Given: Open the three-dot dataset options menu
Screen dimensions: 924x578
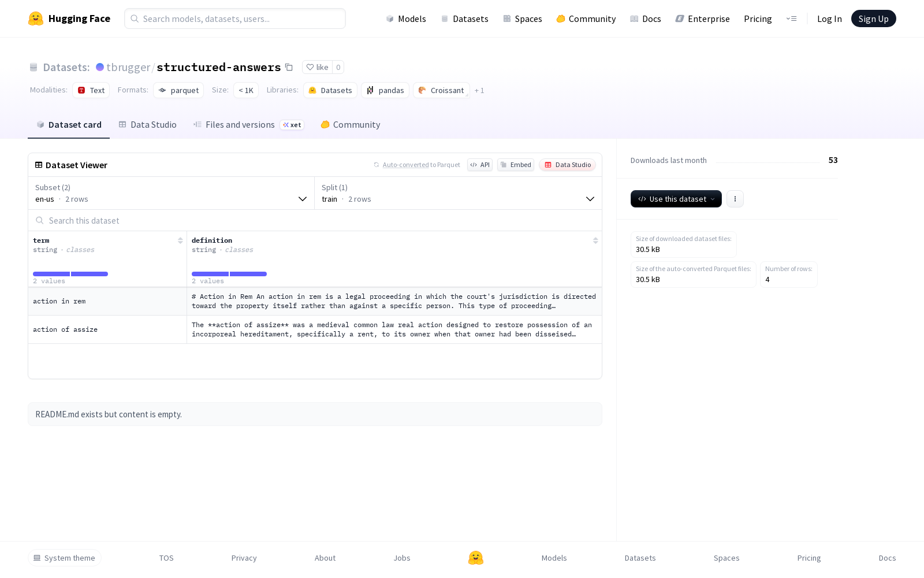Looking at the screenshot, I should click(x=735, y=199).
